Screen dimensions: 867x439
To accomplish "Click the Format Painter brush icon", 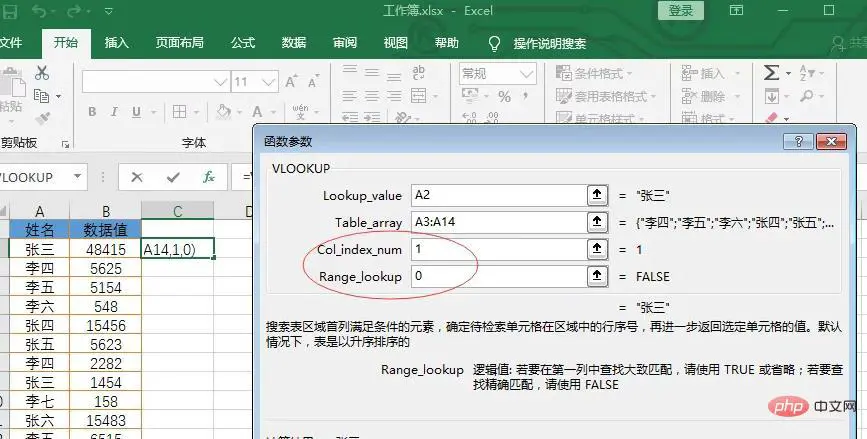I will tap(42, 118).
